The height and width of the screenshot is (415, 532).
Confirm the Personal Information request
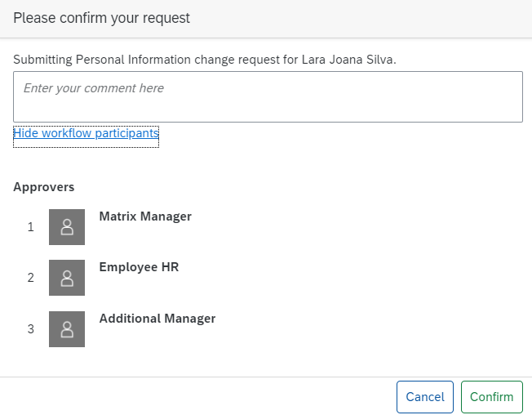(492, 397)
